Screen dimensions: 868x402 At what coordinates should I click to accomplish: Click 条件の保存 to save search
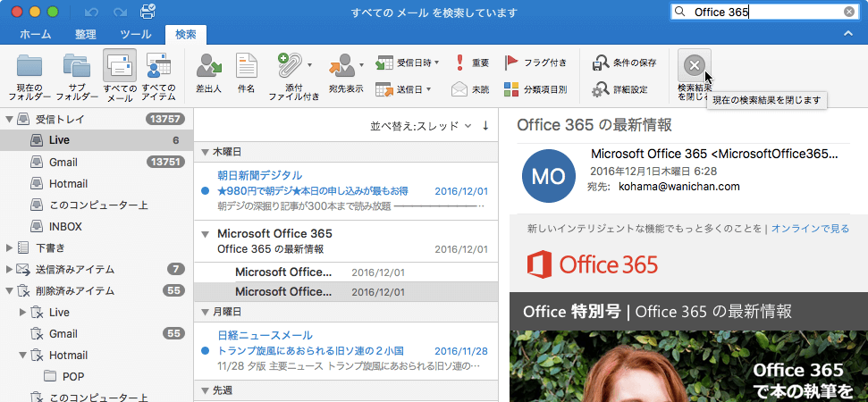[x=624, y=63]
